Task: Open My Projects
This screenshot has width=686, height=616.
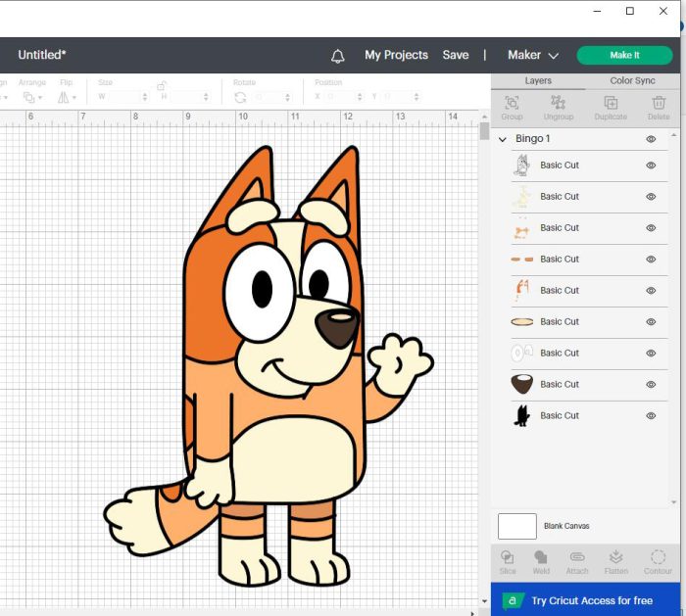Action: [396, 55]
